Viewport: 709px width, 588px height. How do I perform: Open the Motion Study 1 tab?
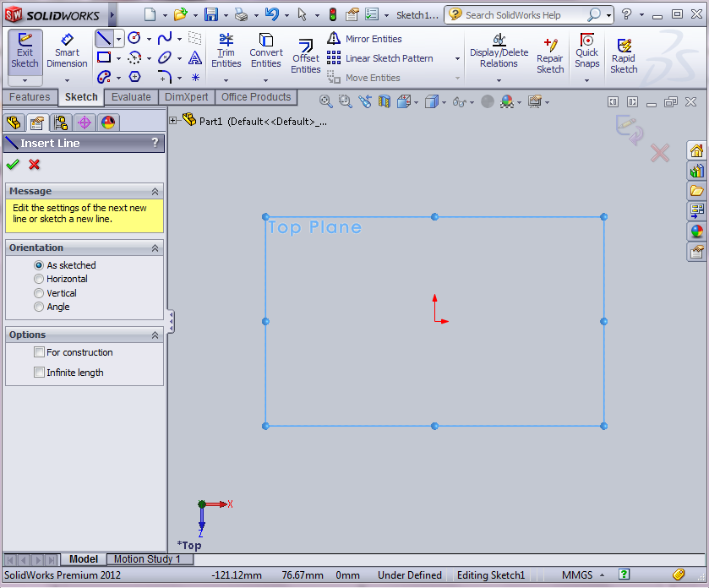tap(149, 558)
